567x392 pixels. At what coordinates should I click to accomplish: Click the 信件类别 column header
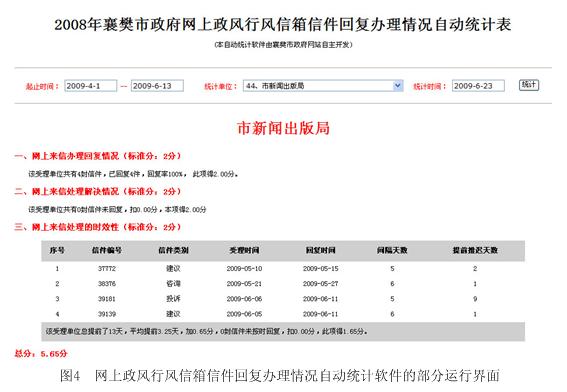click(x=173, y=250)
